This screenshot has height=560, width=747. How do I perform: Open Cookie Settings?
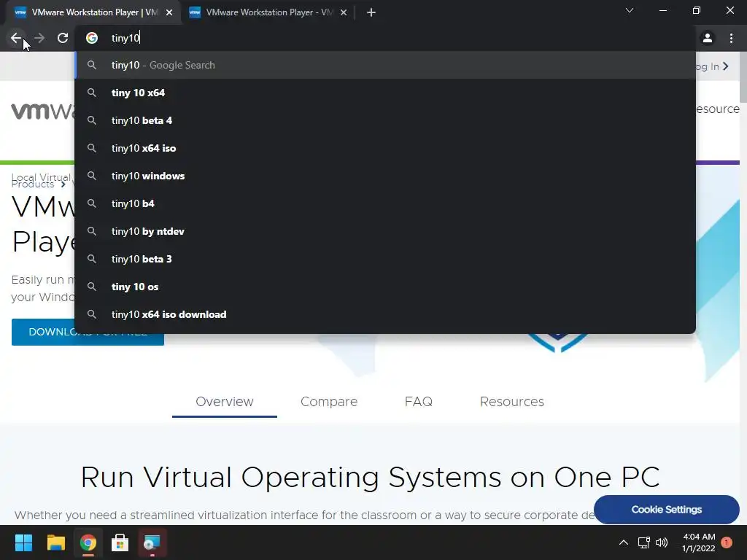pos(667,510)
